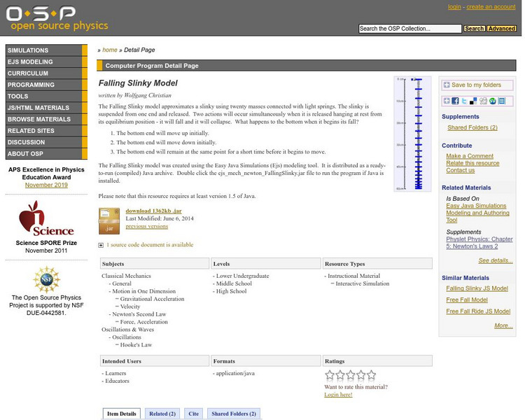
Task: Click More similar materials link
Action: 503,325
